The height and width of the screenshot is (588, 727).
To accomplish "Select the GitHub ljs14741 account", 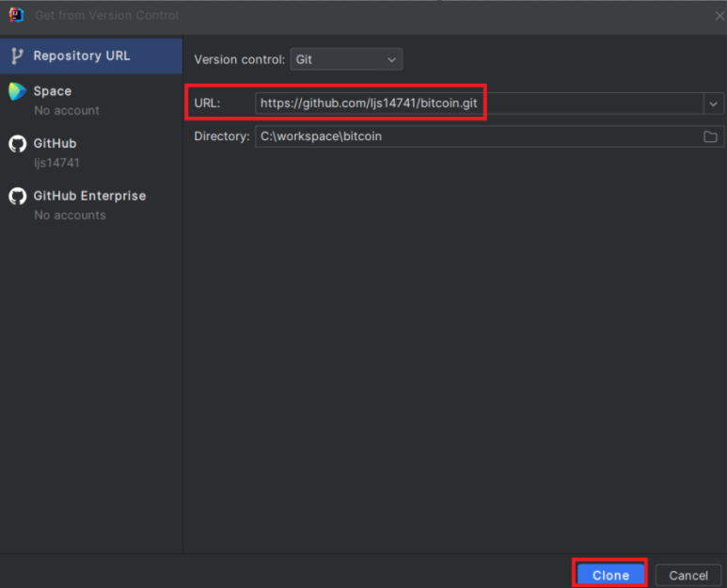I will tap(91, 152).
